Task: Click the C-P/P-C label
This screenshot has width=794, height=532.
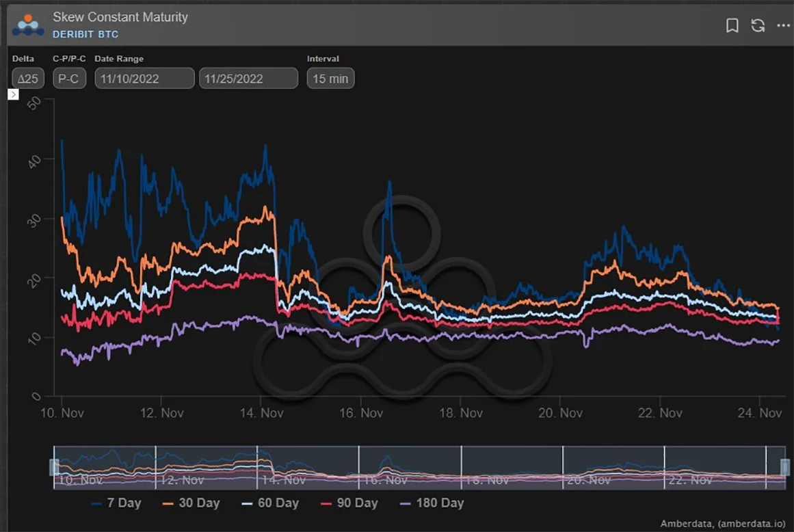Action: [x=69, y=59]
